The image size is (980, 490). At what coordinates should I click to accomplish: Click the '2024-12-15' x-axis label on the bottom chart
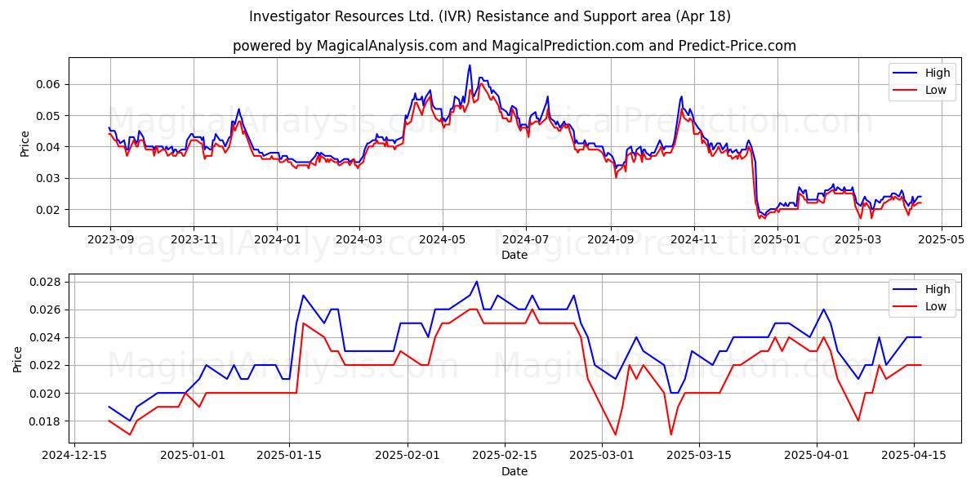pos(75,457)
